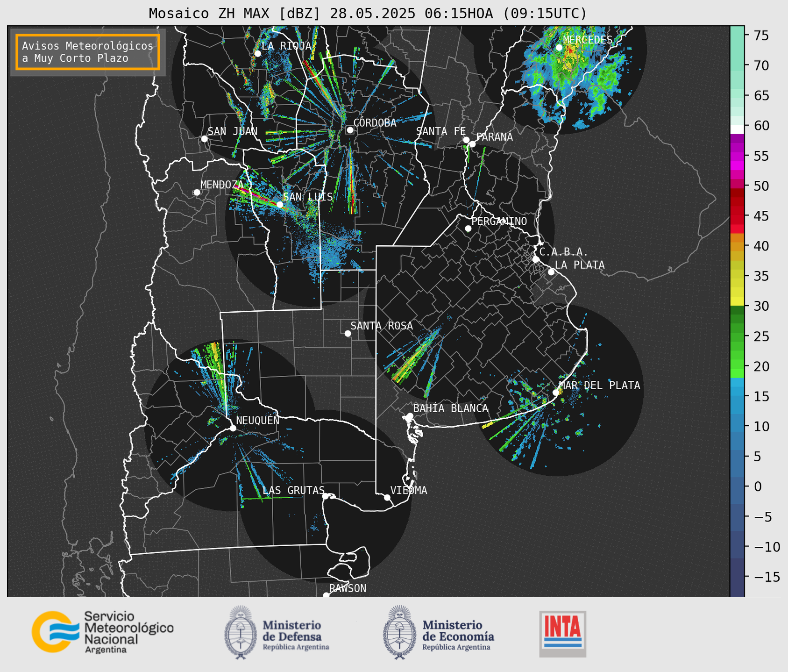Click the Pergamino city marker dot
Viewport: 788px width, 672px height.
pos(468,229)
